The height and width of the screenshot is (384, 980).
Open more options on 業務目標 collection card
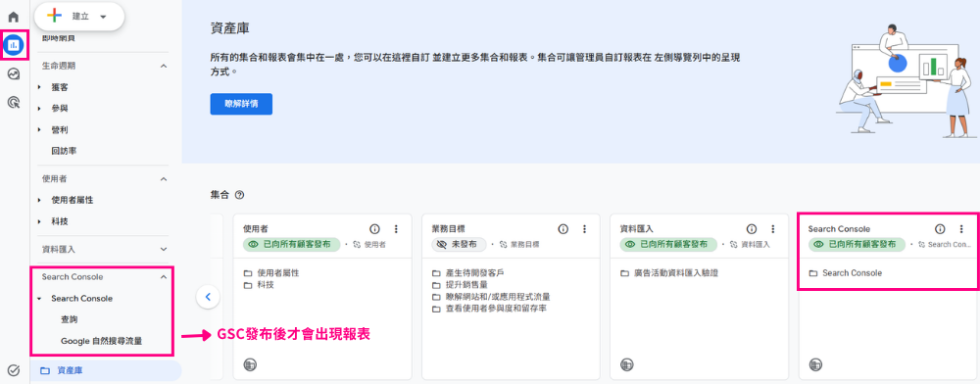[x=584, y=229]
